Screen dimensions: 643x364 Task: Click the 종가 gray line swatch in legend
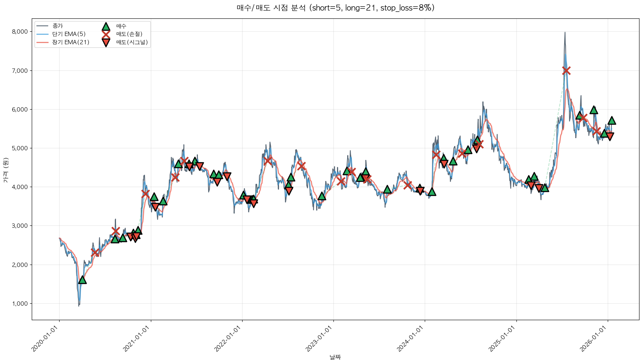(42, 26)
